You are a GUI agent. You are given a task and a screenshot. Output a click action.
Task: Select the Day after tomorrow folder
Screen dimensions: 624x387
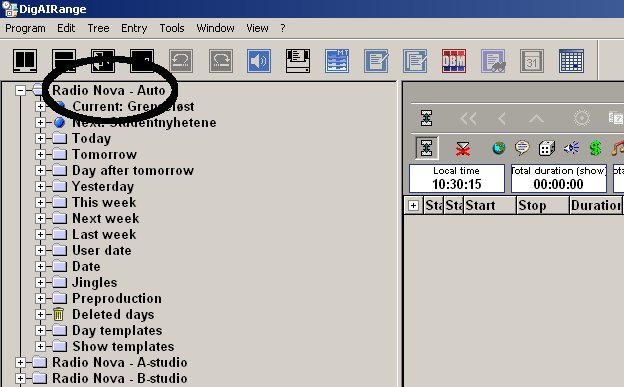133,170
